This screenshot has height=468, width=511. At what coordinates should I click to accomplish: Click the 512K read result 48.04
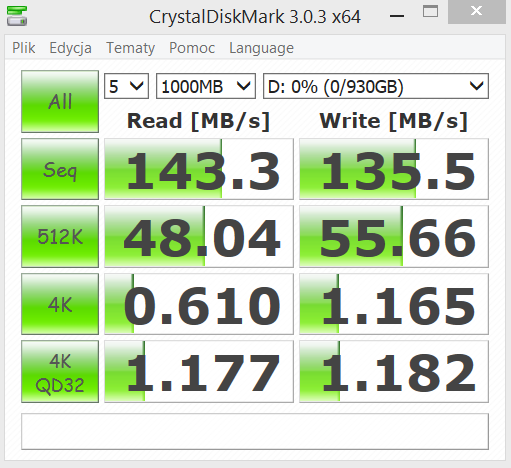click(199, 236)
